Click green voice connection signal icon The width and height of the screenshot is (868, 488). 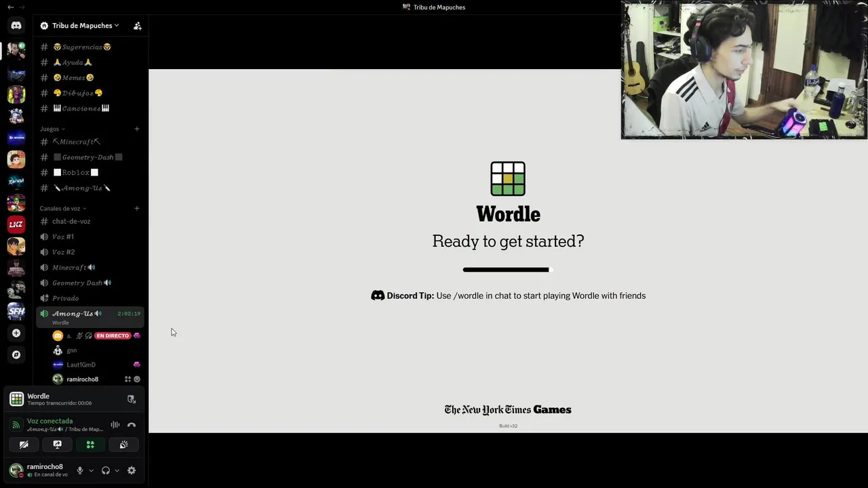[x=16, y=425]
